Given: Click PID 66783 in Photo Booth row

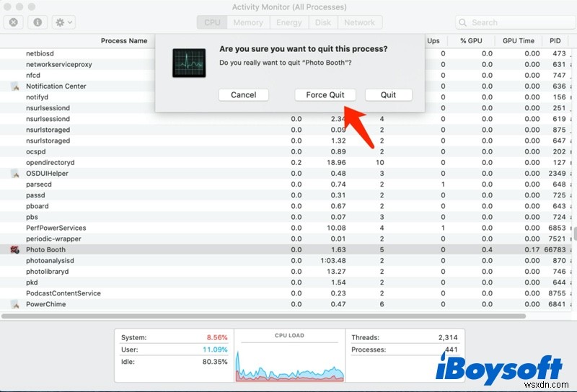Looking at the screenshot, I should 555,250.
